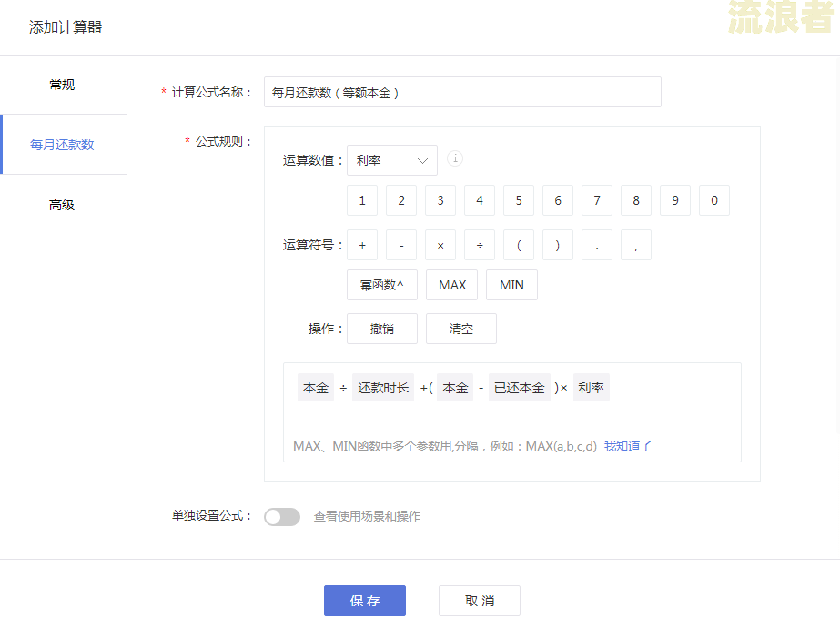840x639 pixels.
Task: Insert an opening parenthesis
Action: point(519,245)
